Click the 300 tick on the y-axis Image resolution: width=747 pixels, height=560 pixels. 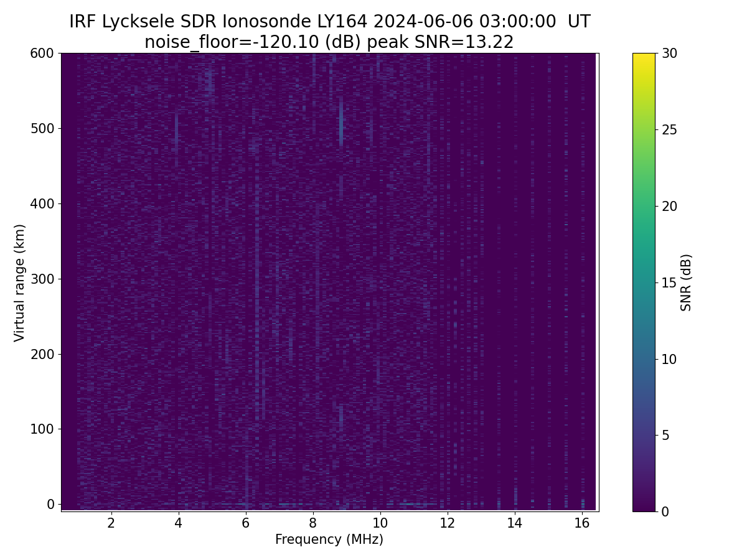coord(42,279)
